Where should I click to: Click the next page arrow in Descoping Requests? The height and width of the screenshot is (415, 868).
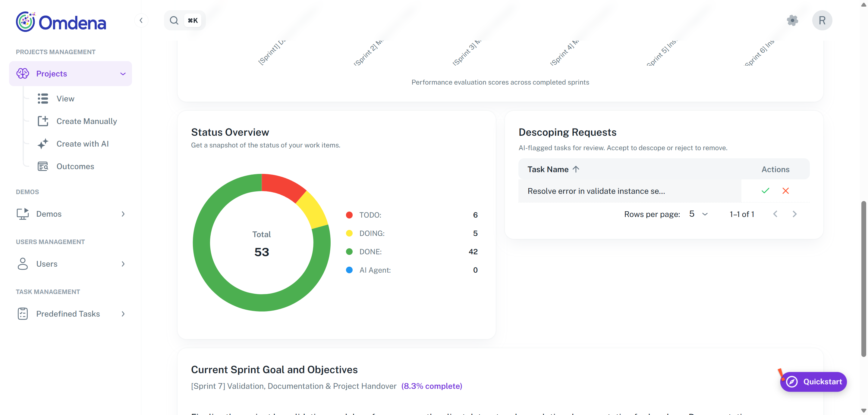click(795, 214)
